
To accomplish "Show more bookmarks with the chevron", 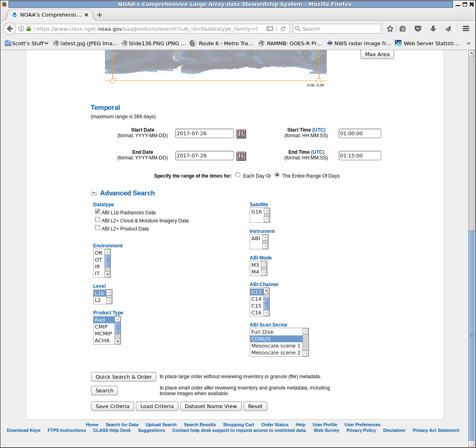I will point(468,43).
